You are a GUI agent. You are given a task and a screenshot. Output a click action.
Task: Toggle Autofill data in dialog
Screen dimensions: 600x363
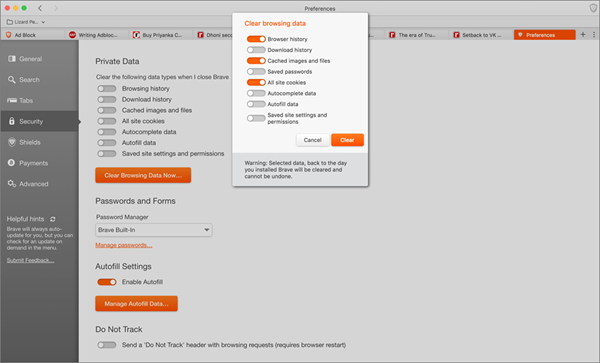256,104
